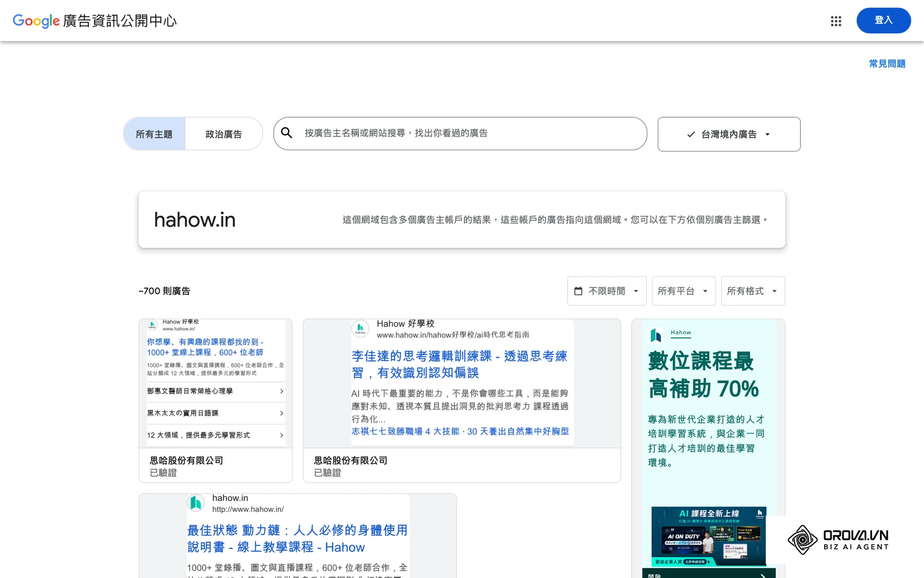
Task: Open the 常見問題 link
Action: point(887,64)
